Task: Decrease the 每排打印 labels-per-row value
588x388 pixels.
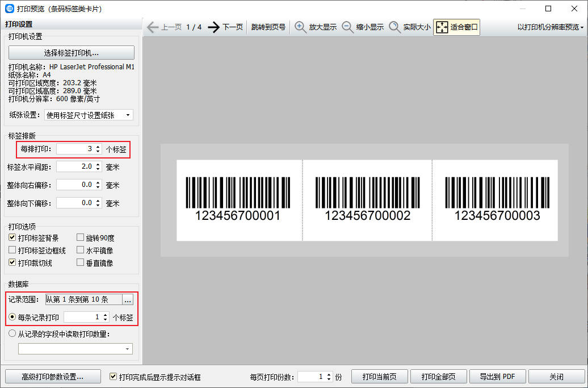Action: pyautogui.click(x=98, y=152)
